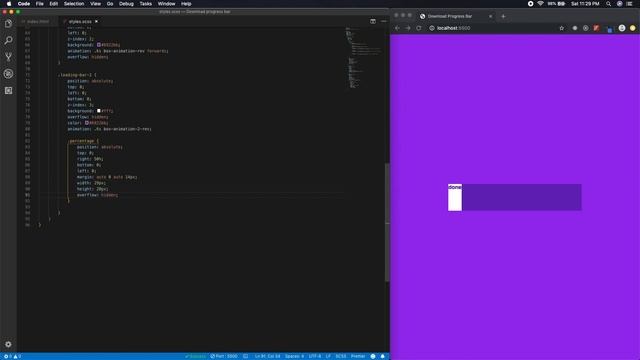The image size is (640, 360).
Task: Close the Download Progress Bar browser tab
Action: (490, 16)
